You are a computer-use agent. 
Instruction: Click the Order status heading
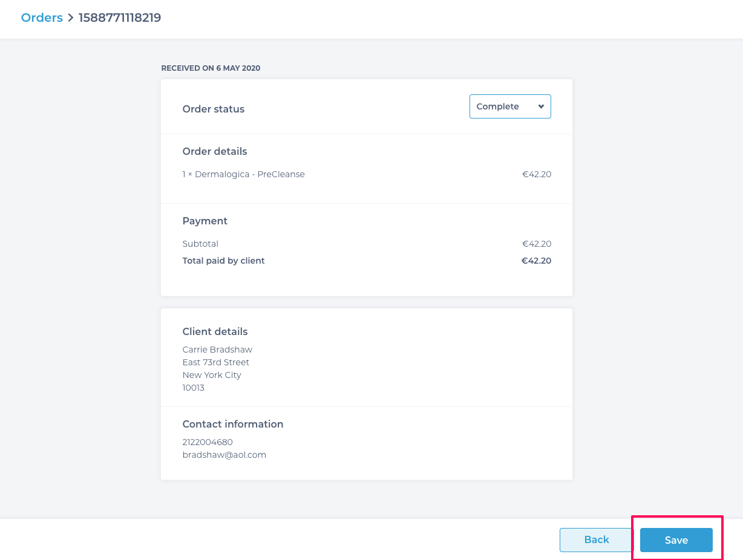click(x=214, y=109)
